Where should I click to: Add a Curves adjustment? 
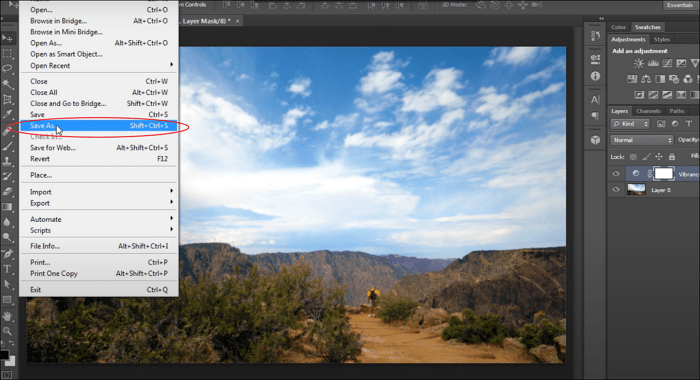(667, 63)
